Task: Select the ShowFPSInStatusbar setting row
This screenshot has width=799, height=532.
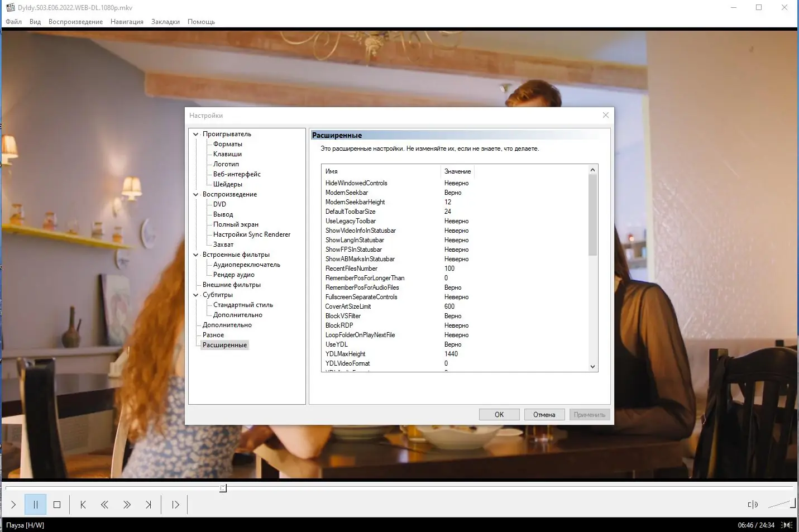Action: click(x=455, y=250)
